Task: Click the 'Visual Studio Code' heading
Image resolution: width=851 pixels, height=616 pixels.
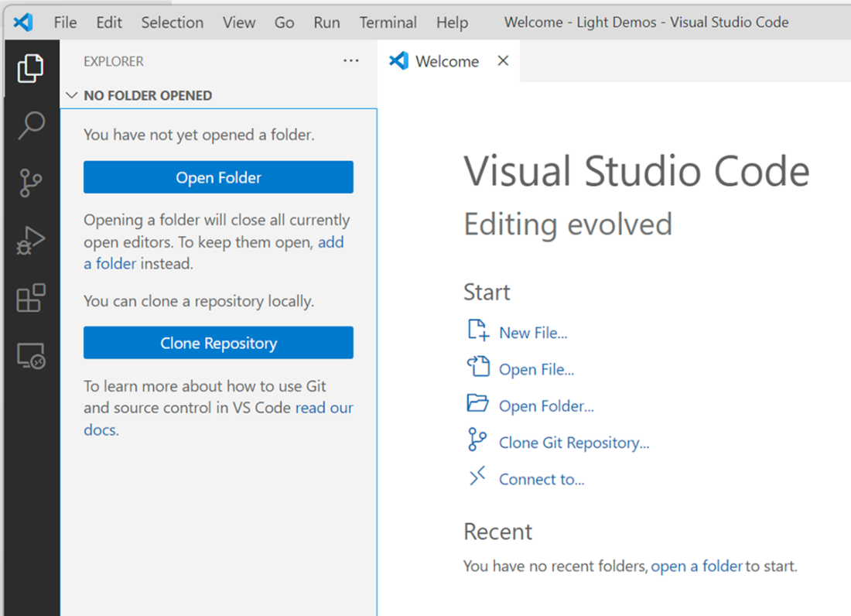Action: (x=637, y=171)
